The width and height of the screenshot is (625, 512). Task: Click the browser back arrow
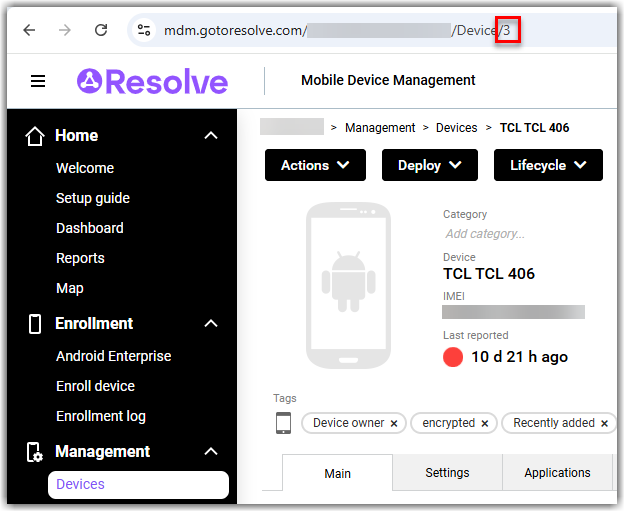[29, 30]
